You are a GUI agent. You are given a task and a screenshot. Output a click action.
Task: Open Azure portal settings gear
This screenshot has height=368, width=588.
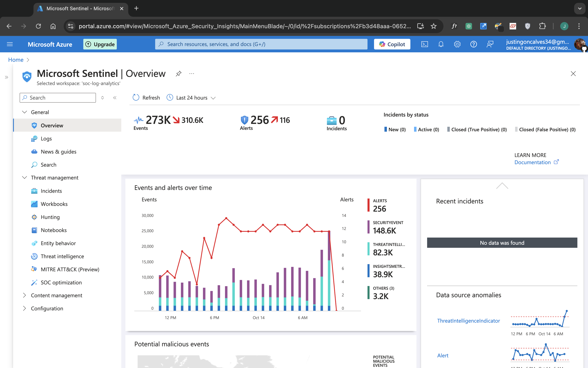pyautogui.click(x=457, y=44)
